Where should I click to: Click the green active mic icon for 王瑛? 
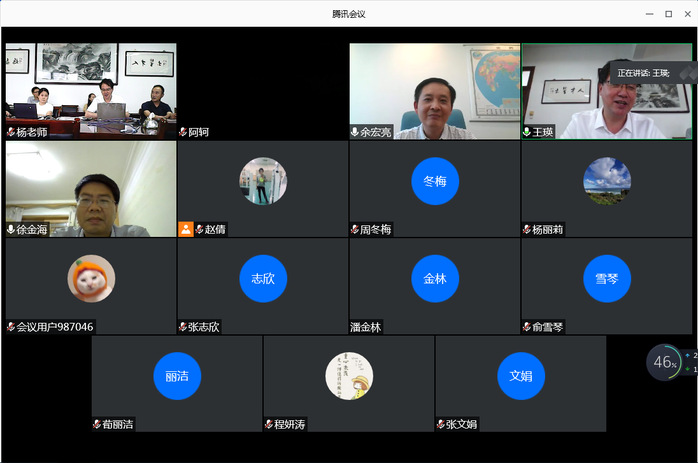[x=527, y=132]
